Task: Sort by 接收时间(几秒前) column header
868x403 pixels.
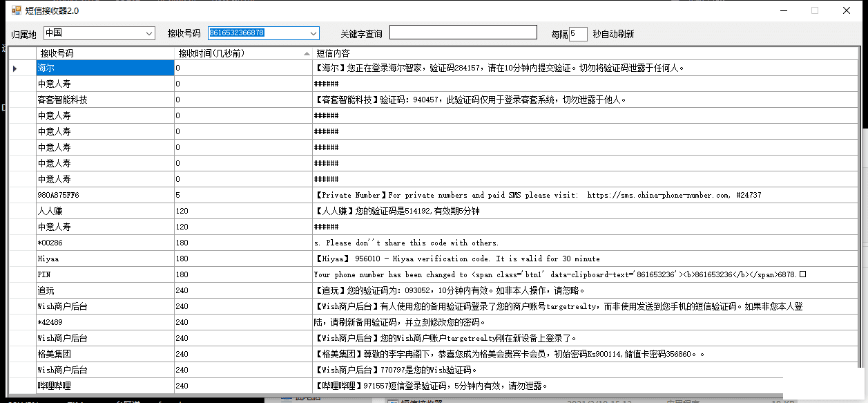Action: coord(243,53)
